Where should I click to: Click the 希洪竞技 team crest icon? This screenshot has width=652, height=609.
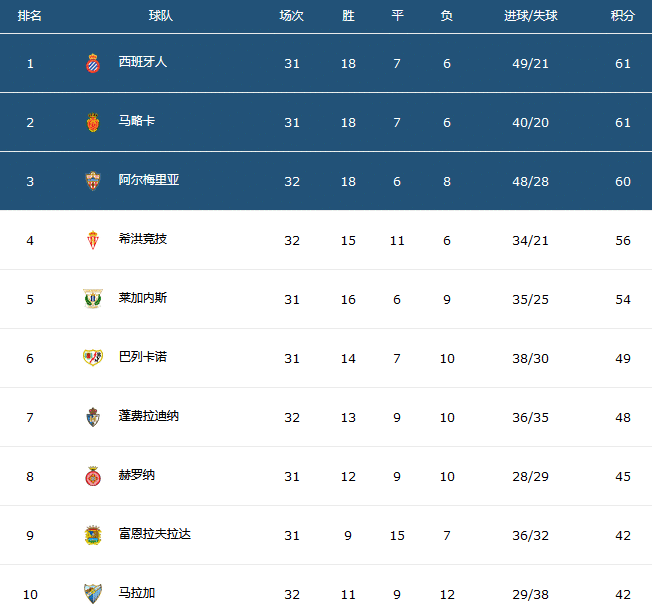point(93,240)
